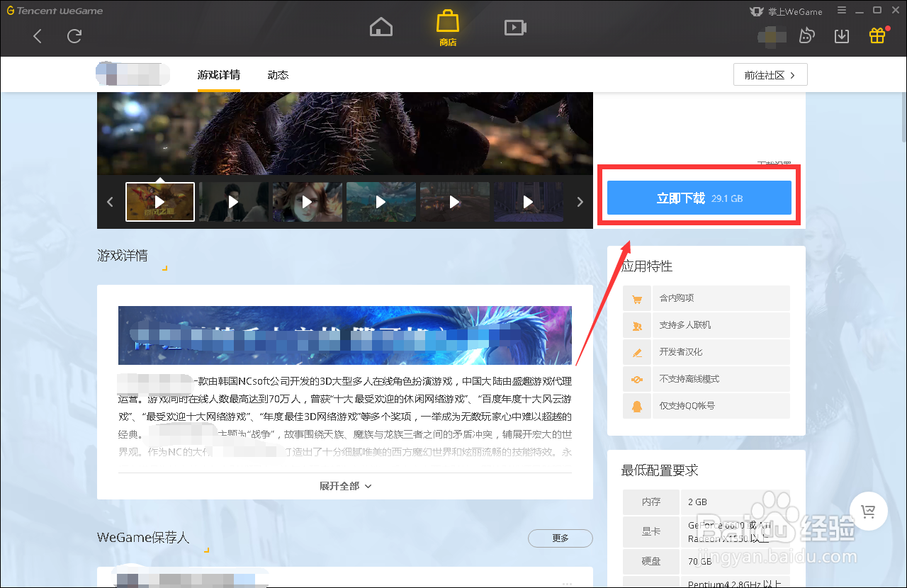Click 仅支持QQ帐号 penguin icon
The image size is (907, 588).
click(x=636, y=406)
